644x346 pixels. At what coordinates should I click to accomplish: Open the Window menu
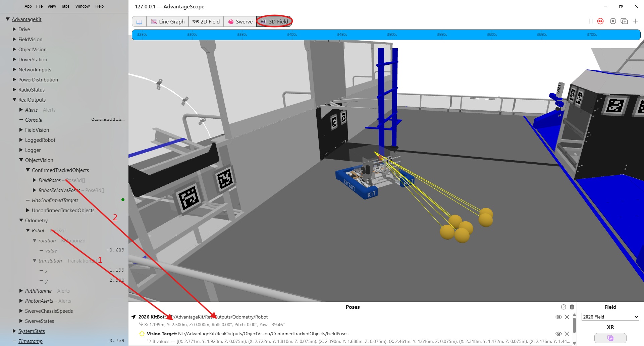click(x=83, y=6)
